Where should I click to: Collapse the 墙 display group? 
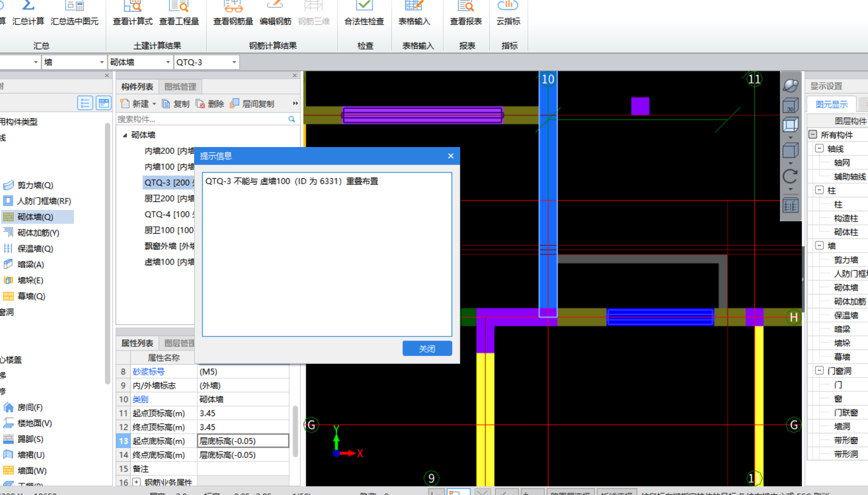coord(819,245)
